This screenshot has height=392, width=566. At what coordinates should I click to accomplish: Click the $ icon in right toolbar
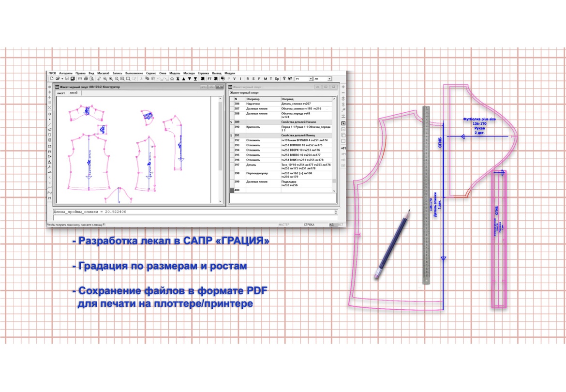click(343, 105)
